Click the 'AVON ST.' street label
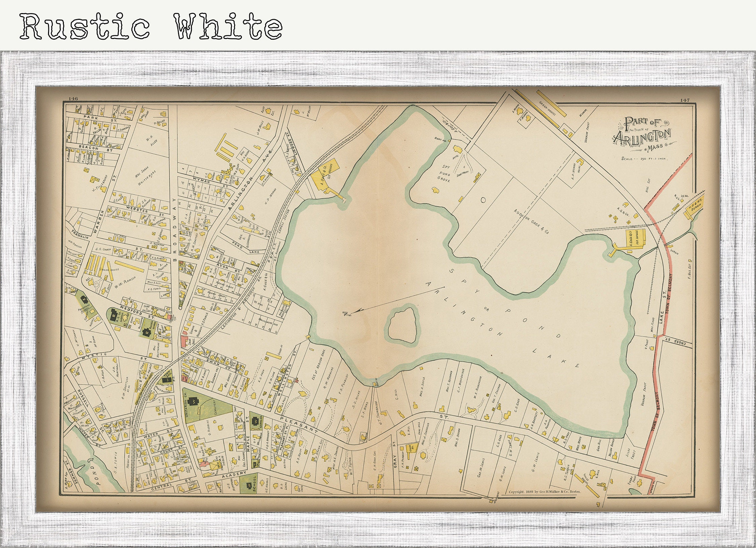Viewport: 756px width, 548px height. [x=229, y=268]
